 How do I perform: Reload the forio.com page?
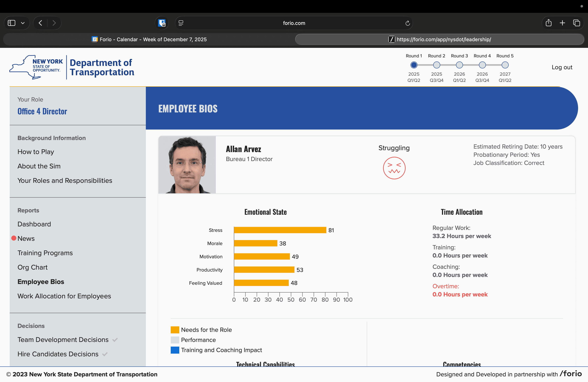(407, 23)
